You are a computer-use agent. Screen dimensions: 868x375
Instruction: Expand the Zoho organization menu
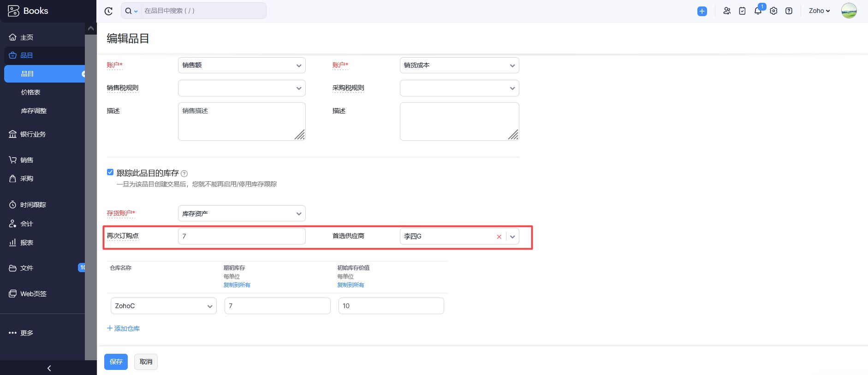tap(819, 11)
